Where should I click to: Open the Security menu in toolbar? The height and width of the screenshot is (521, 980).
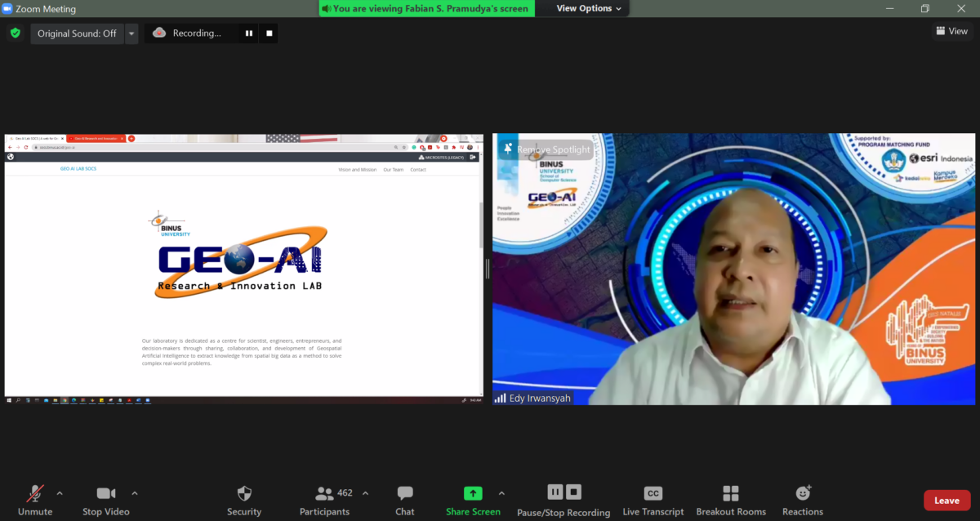click(244, 500)
